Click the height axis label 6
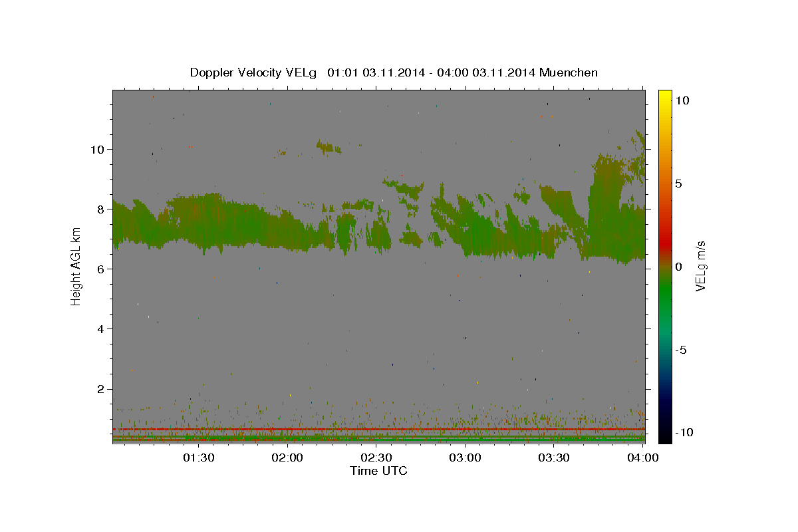798x532 pixels. click(101, 269)
